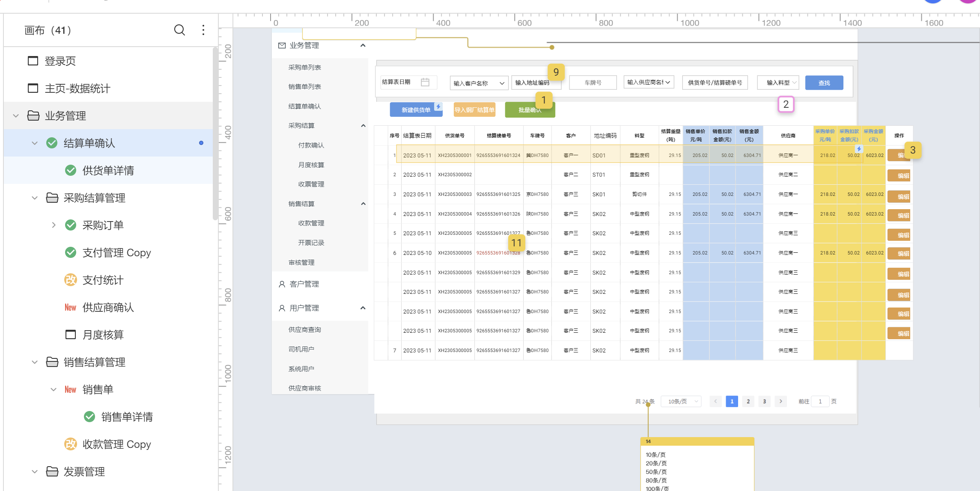Click the 改 badge icon of 支付统计
Screen dimensions: 980x491
tap(71, 280)
